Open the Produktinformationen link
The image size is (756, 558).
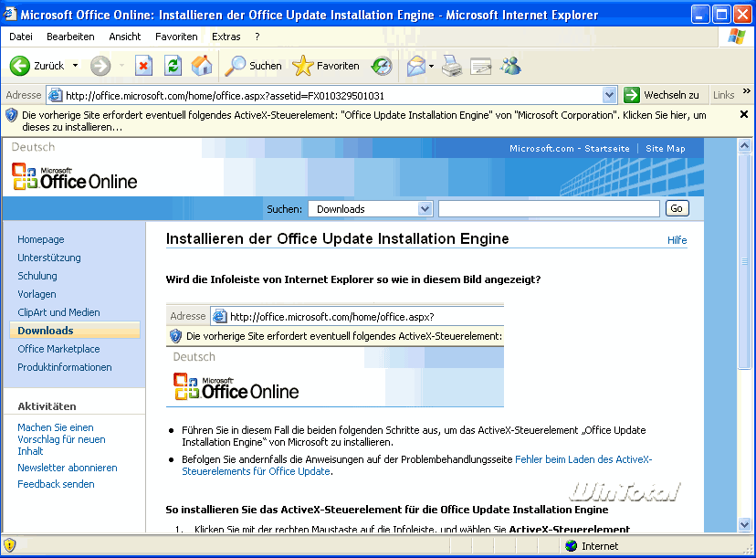(x=65, y=367)
